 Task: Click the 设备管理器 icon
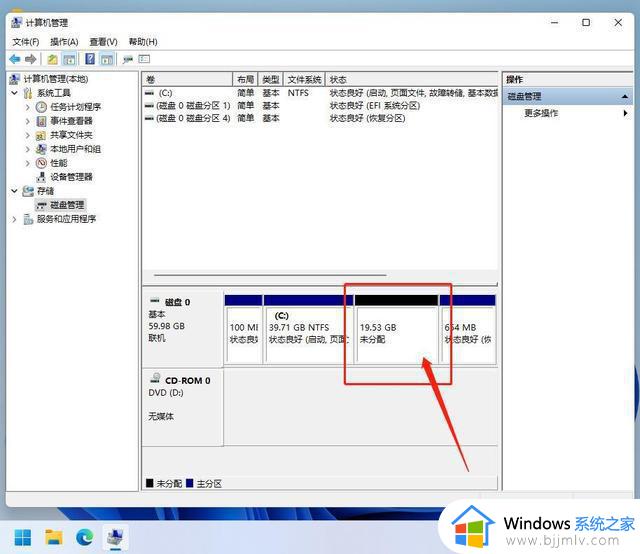tap(41, 177)
